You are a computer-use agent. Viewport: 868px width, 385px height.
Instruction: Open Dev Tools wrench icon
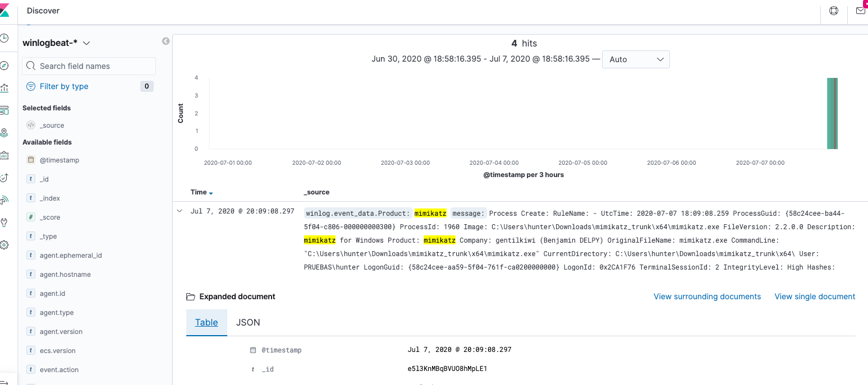coord(4,222)
